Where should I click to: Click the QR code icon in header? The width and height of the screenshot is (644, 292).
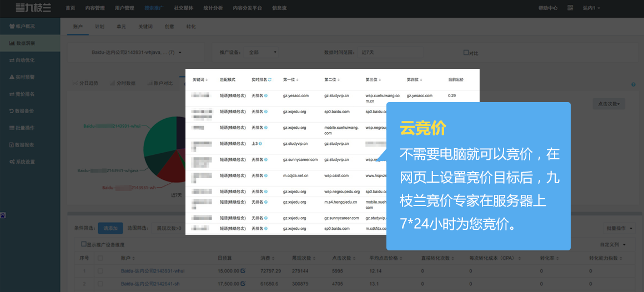[x=570, y=8]
